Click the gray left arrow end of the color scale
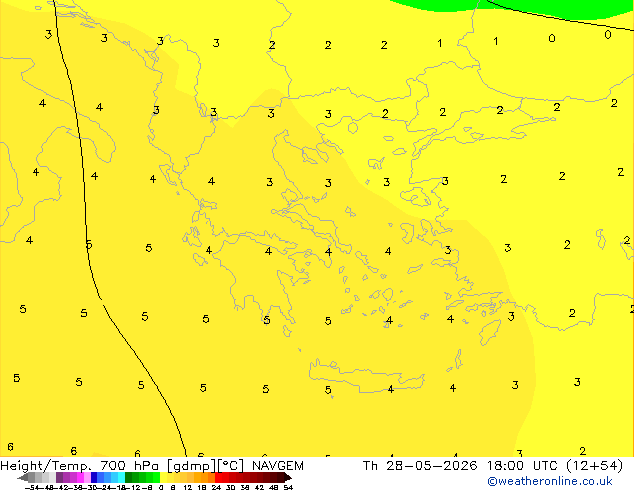 pyautogui.click(x=22, y=477)
